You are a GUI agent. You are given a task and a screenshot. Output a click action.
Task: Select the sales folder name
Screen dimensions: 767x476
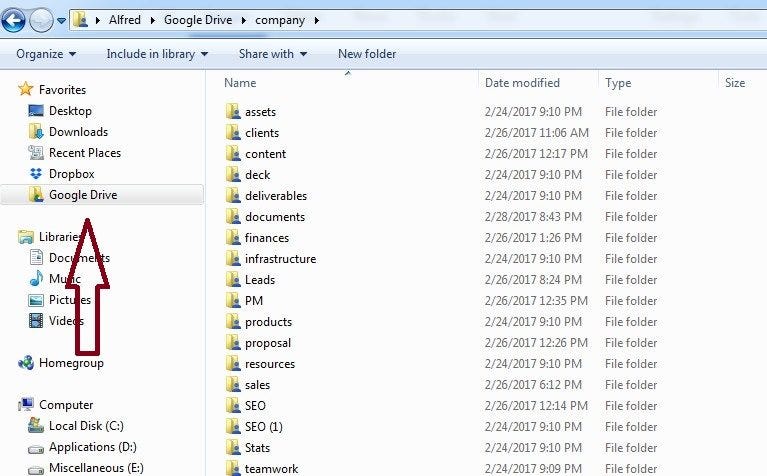click(257, 385)
